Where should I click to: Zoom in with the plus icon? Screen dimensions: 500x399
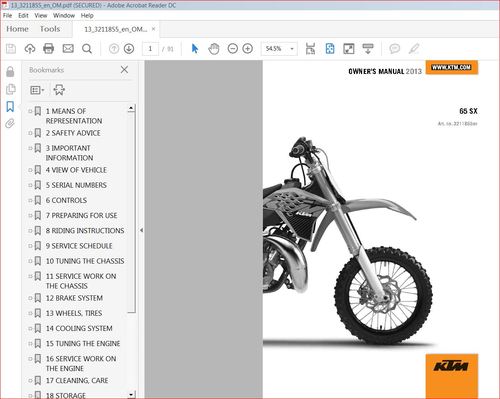[x=247, y=49]
